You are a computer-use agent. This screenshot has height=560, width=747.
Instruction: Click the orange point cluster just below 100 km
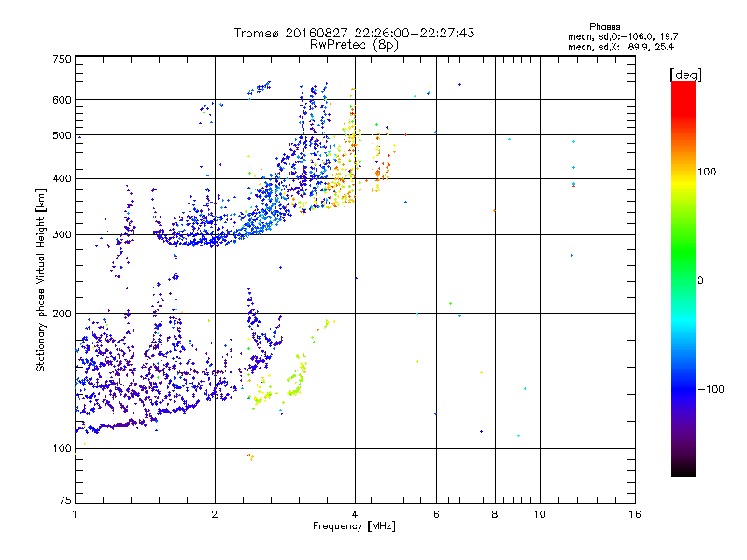249,456
